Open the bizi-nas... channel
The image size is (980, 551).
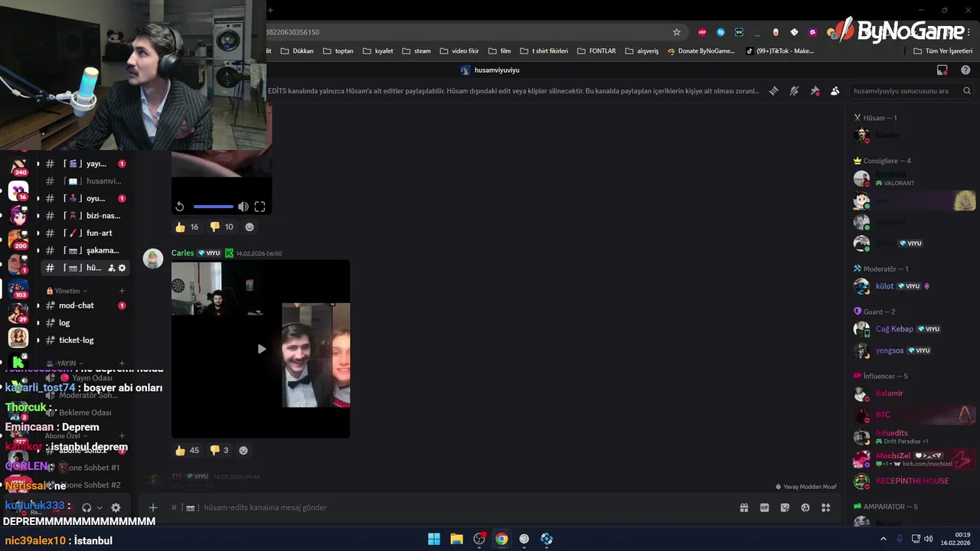[85, 216]
